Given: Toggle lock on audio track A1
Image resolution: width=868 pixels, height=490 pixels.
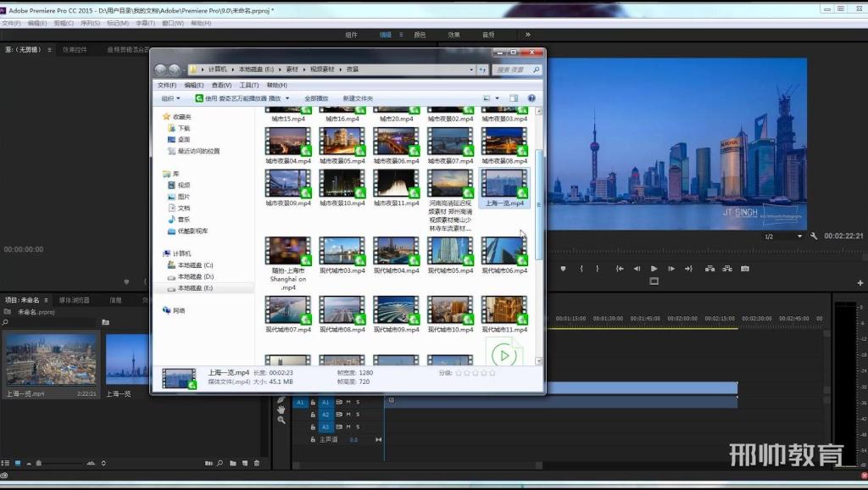Looking at the screenshot, I should click(x=313, y=402).
